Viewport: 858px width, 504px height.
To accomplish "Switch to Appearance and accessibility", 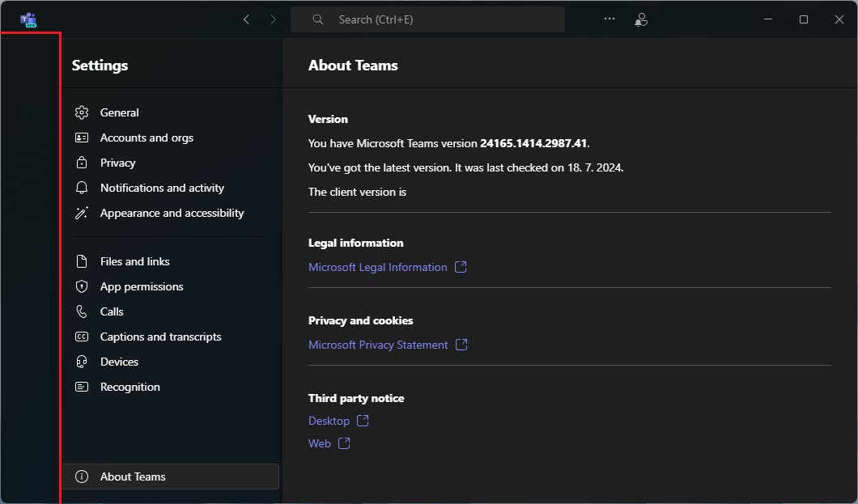I will 172,213.
